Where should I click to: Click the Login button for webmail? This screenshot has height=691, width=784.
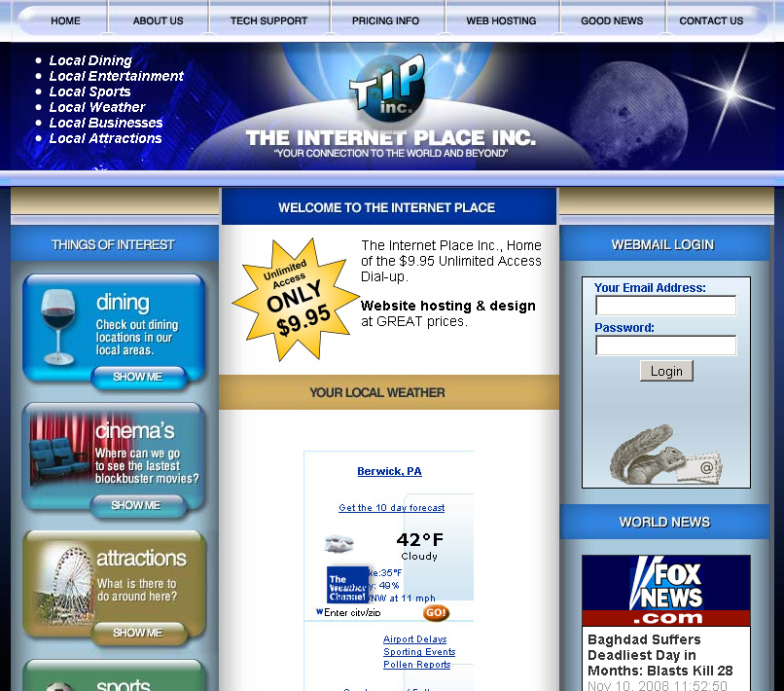[x=666, y=371]
